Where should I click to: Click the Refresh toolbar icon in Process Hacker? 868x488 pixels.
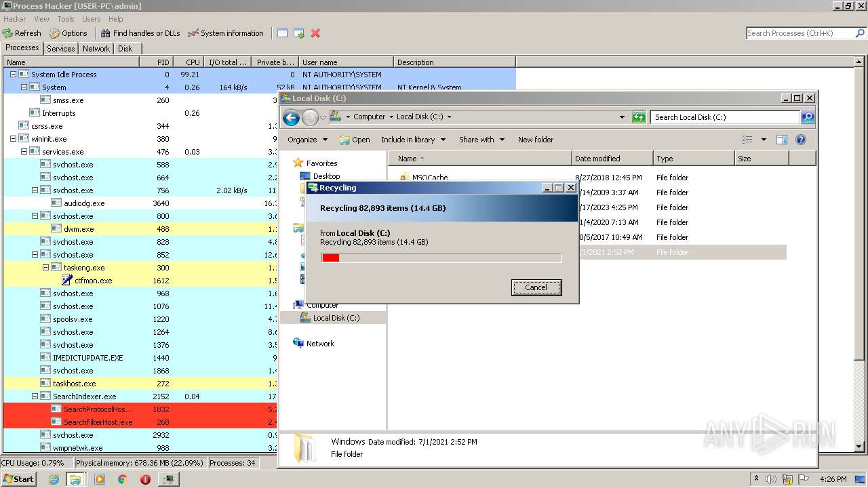[22, 33]
